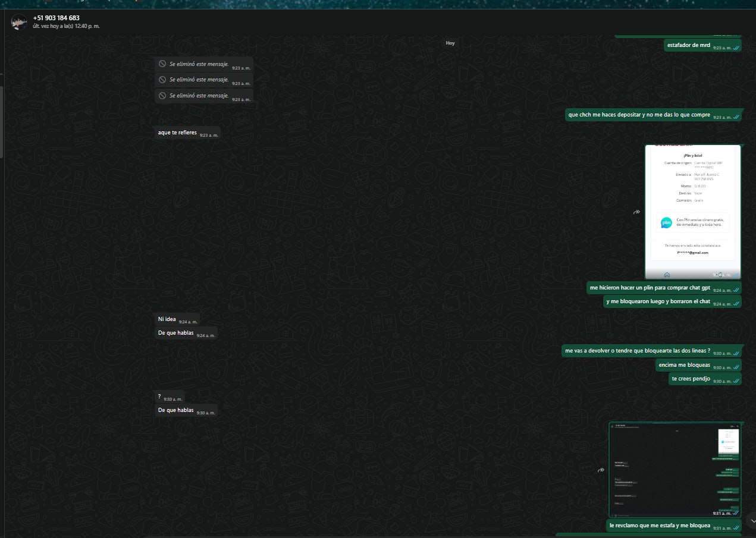Click forward arrow beside chat screenshot image
Screen dimensions: 756x538
601,470
